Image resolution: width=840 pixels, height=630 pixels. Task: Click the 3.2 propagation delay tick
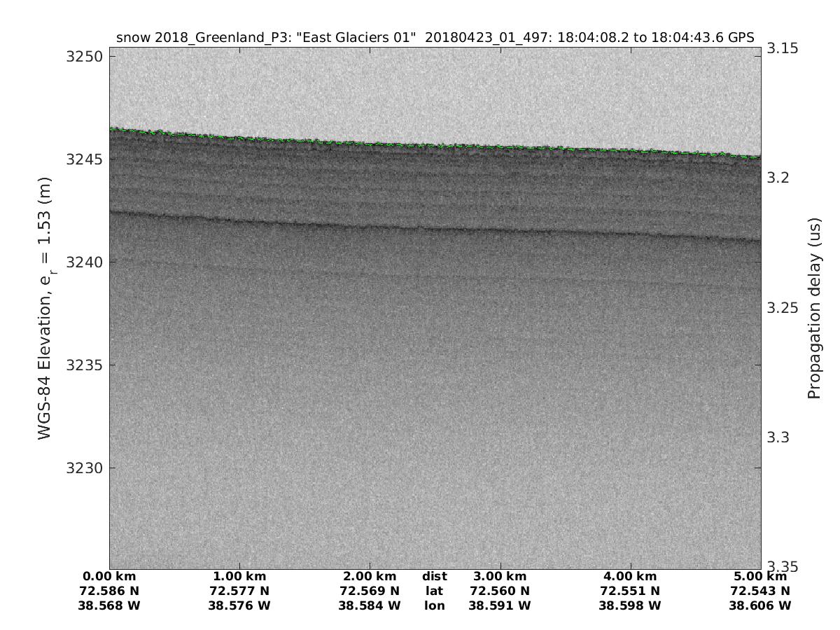(778, 178)
